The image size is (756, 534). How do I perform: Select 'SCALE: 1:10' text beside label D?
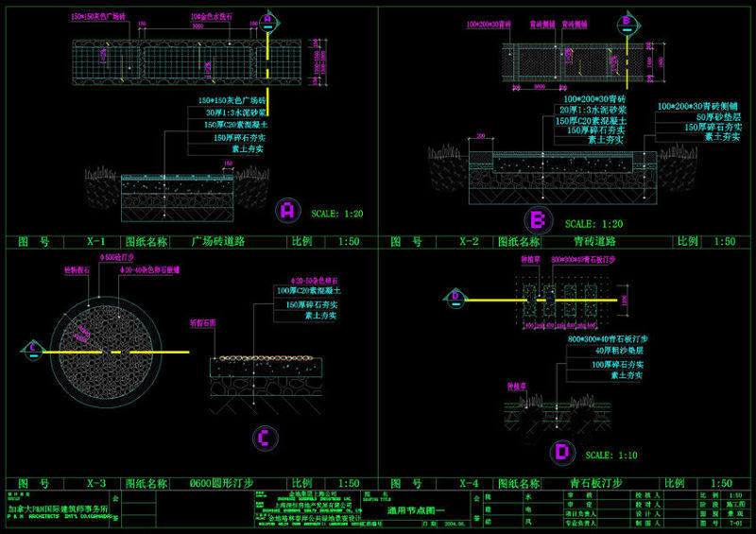click(x=610, y=455)
